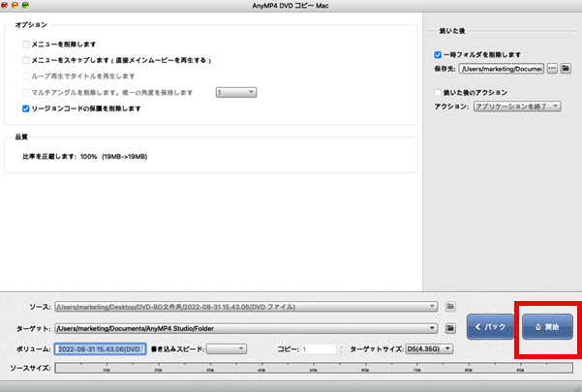
Task: Open the save-location folder icon
Action: tap(566, 69)
